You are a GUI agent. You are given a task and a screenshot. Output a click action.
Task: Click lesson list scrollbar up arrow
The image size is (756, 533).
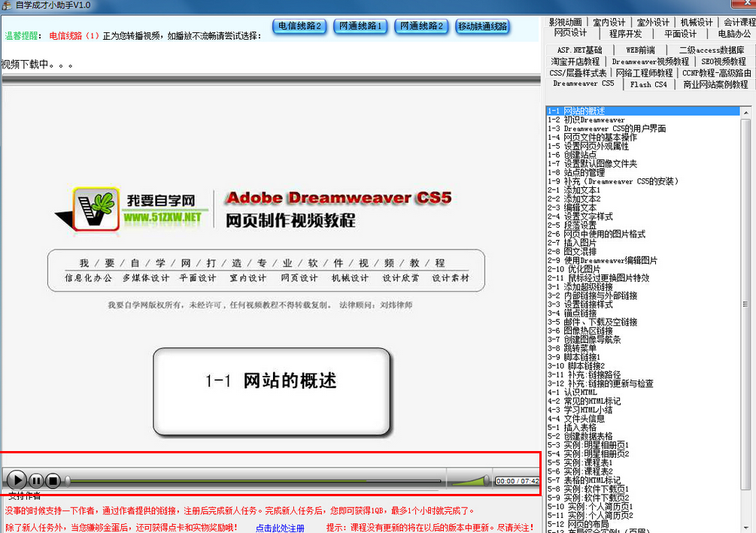pos(746,112)
